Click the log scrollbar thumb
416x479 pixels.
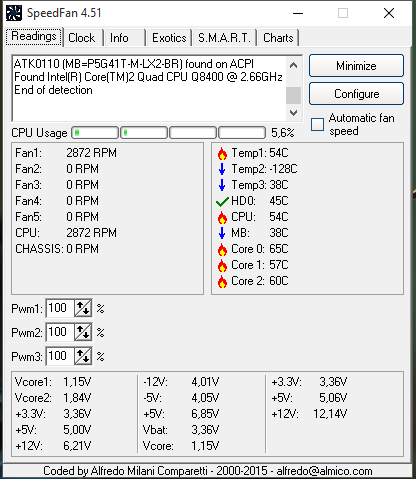[x=293, y=95]
